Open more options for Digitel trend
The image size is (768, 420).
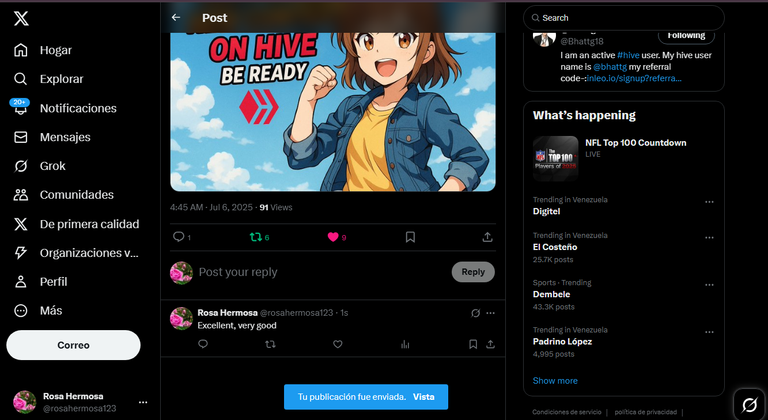709,202
